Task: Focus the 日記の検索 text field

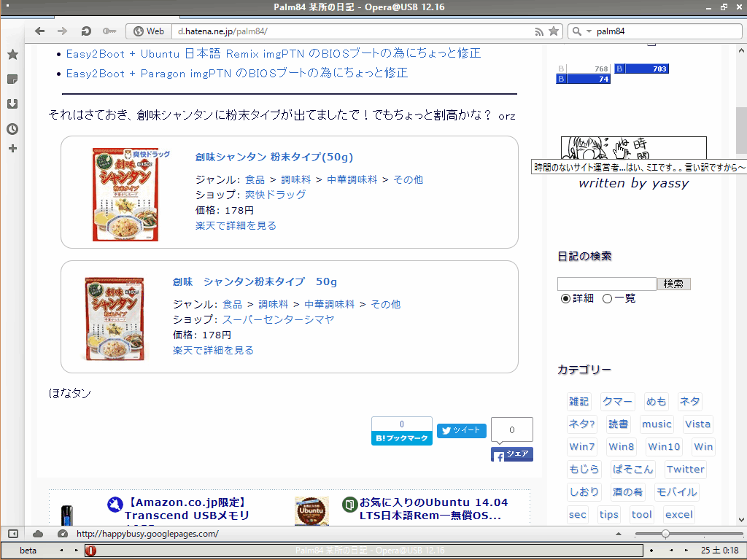Action: (x=606, y=284)
